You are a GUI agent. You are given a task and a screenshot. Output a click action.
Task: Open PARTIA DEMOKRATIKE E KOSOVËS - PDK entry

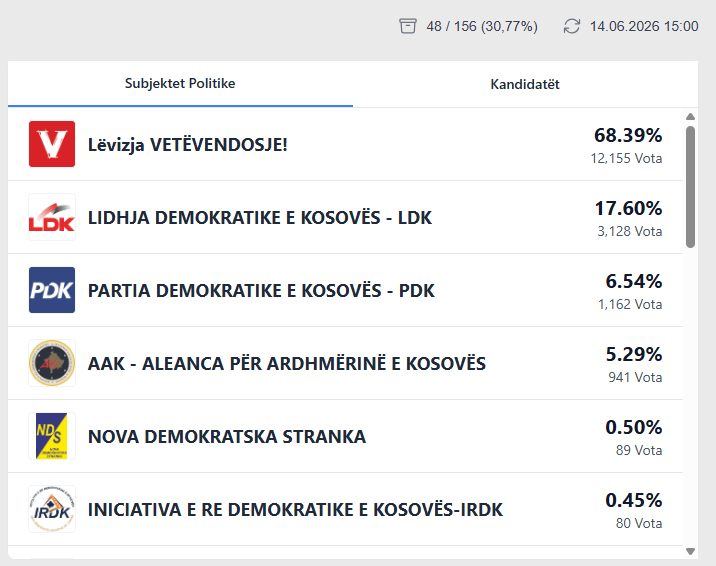[x=346, y=290]
